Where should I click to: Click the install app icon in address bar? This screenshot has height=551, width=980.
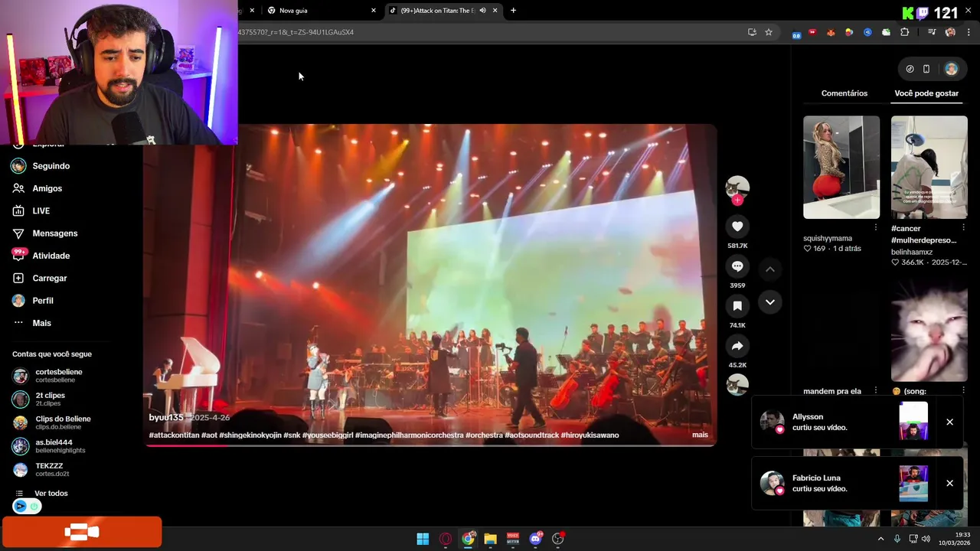point(752,32)
